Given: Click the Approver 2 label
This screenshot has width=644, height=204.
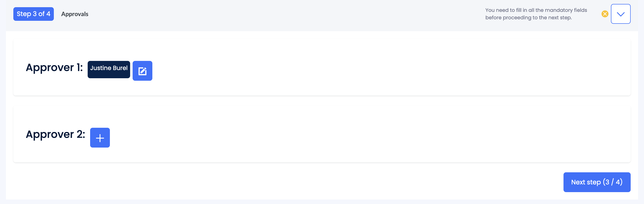Looking at the screenshot, I should pyautogui.click(x=55, y=134).
